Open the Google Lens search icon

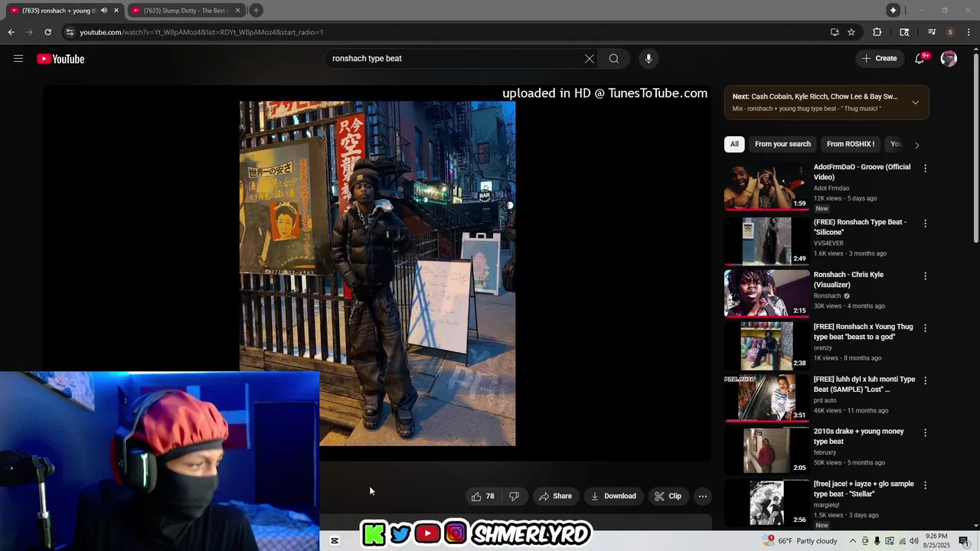pyautogui.click(x=904, y=32)
